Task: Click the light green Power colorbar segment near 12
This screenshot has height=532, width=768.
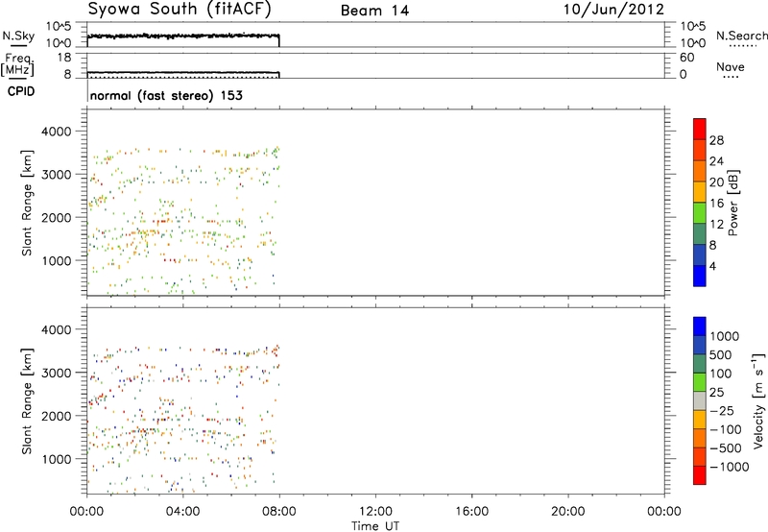Action: click(700, 213)
